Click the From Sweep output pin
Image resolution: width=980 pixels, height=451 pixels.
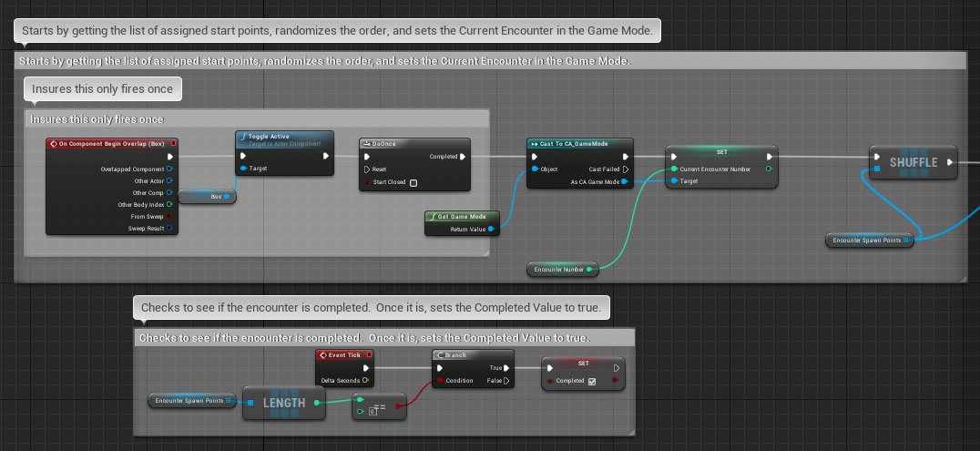(x=170, y=217)
